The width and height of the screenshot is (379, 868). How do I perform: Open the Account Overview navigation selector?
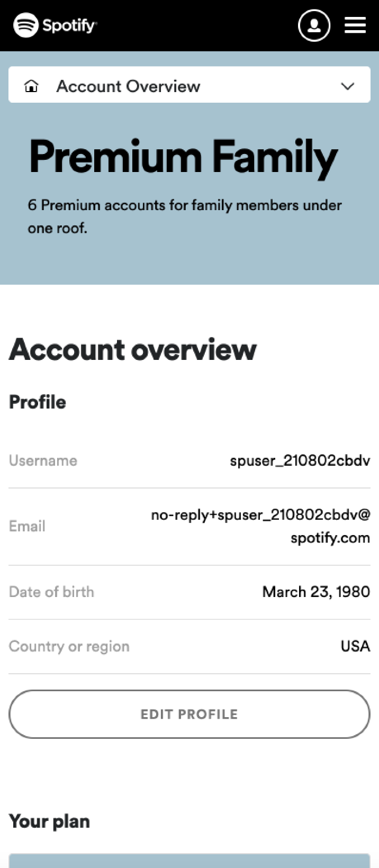pos(189,85)
